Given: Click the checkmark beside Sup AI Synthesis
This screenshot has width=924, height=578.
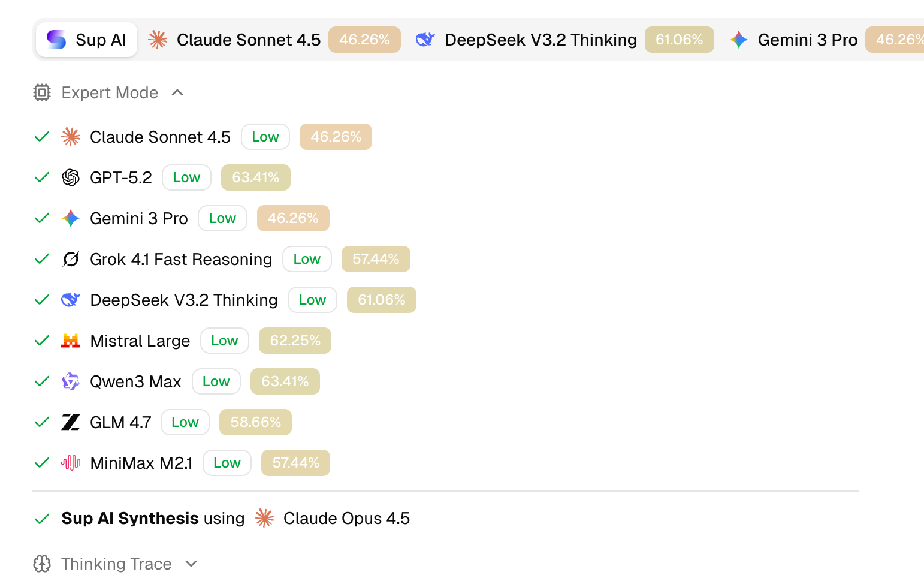Looking at the screenshot, I should pos(42,519).
